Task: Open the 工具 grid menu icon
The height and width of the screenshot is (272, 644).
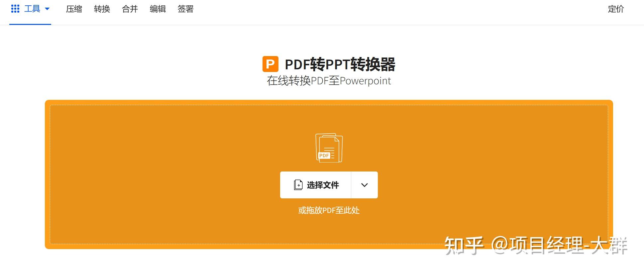Action: (x=15, y=9)
